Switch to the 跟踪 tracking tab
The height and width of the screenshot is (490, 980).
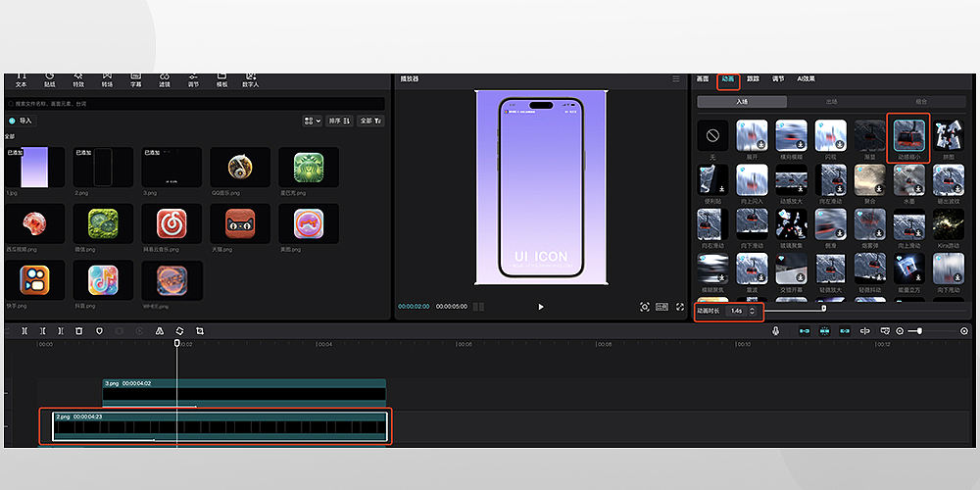tap(753, 78)
